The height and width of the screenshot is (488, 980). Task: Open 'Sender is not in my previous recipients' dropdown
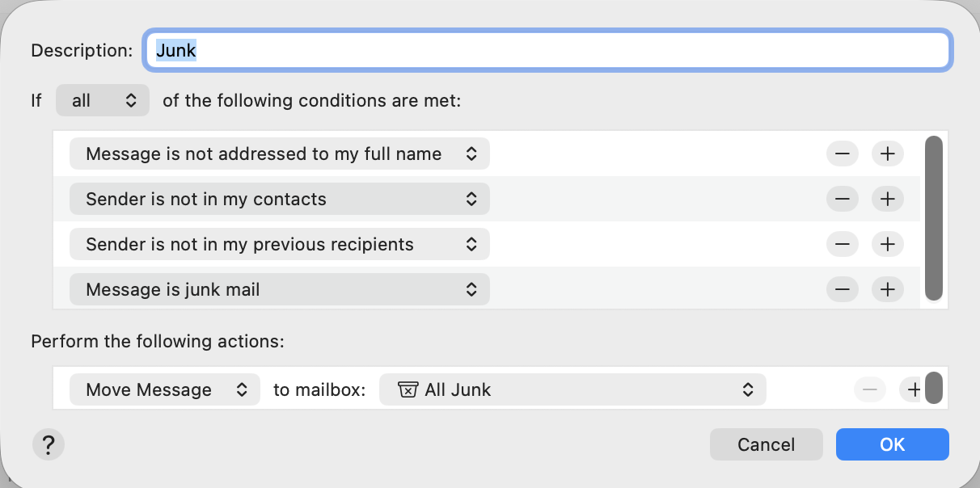pos(279,244)
